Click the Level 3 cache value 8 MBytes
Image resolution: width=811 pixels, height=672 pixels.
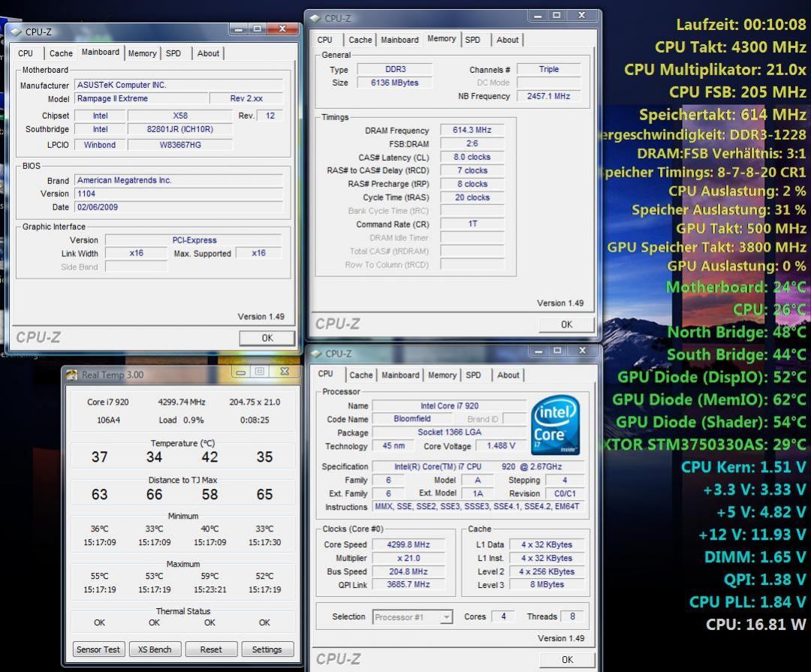click(547, 584)
